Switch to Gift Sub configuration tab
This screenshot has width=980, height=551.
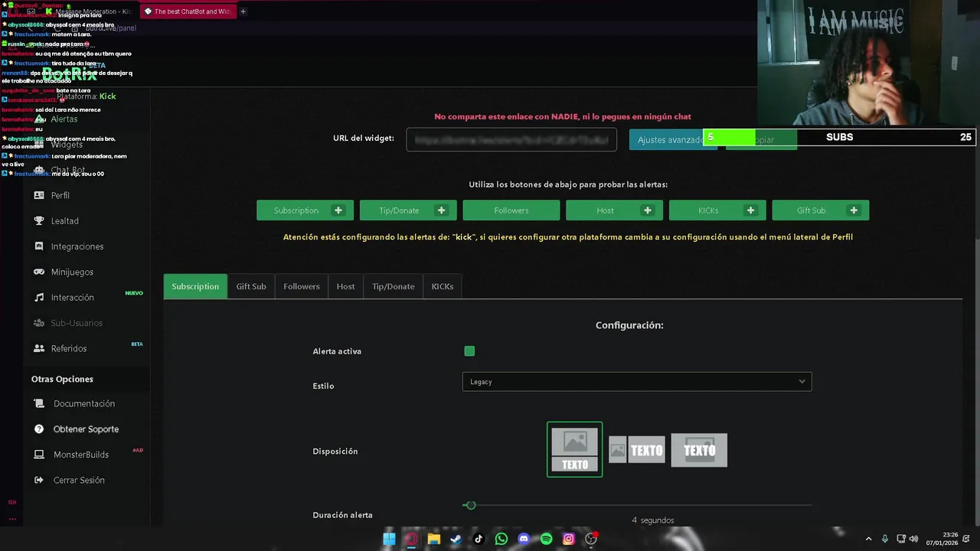[251, 286]
